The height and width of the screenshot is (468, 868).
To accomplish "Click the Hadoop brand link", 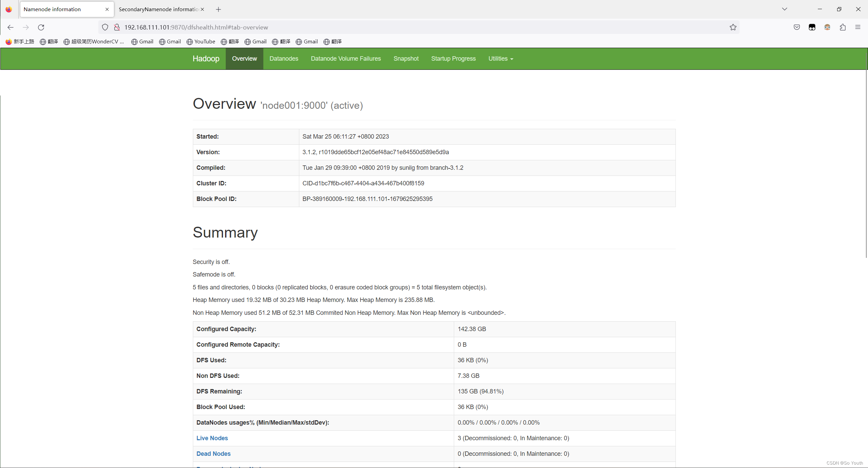I will point(206,59).
